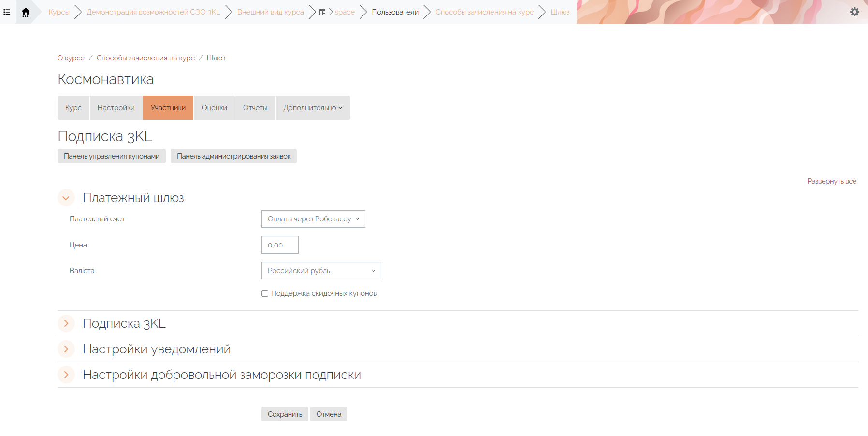The image size is (868, 436).
Task: Click the Отмена button
Action: tap(329, 414)
